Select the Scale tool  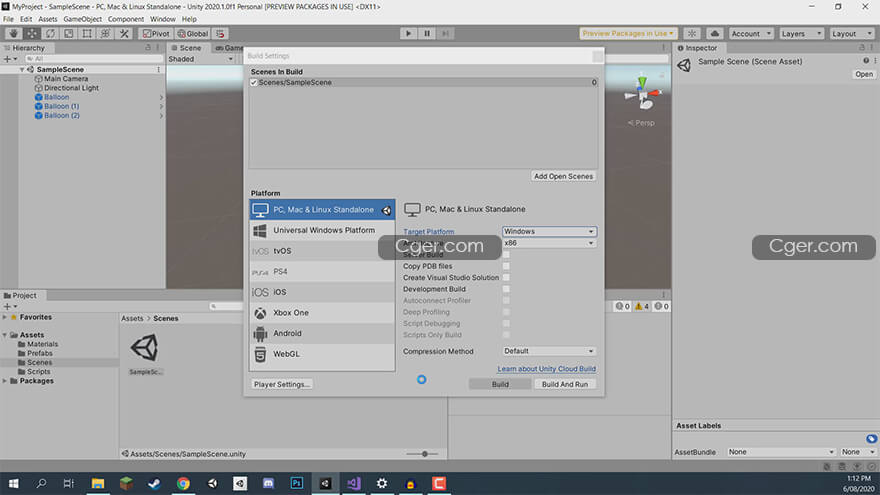68,34
